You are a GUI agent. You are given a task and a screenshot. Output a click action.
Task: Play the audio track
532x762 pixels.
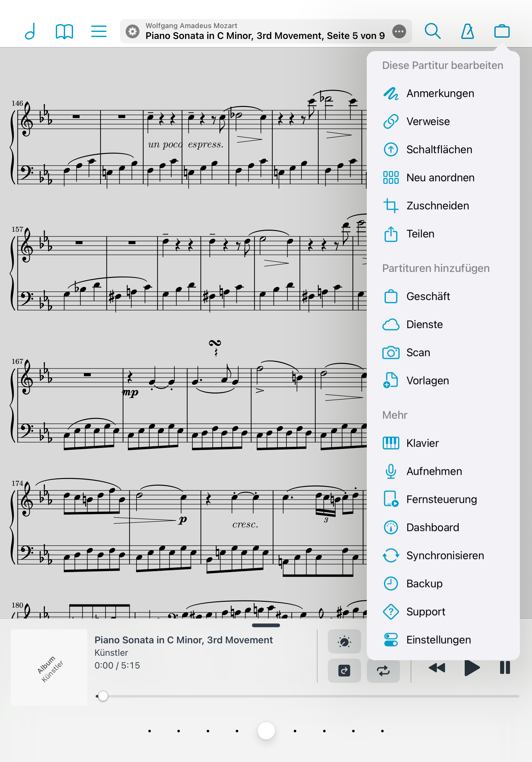tap(472, 668)
